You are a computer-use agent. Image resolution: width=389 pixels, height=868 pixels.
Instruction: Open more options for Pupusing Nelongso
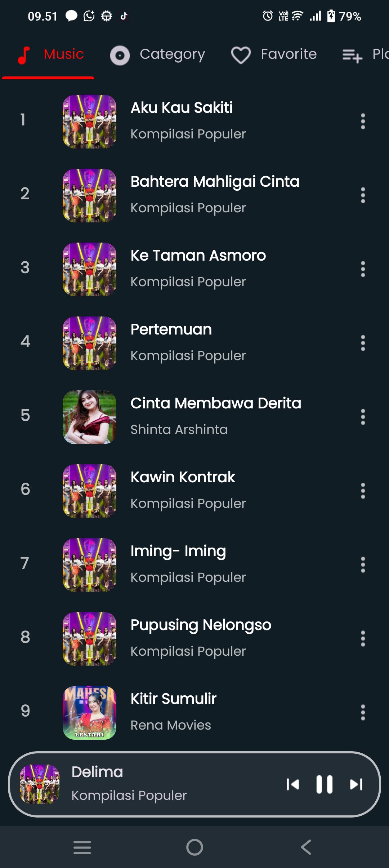tap(363, 639)
